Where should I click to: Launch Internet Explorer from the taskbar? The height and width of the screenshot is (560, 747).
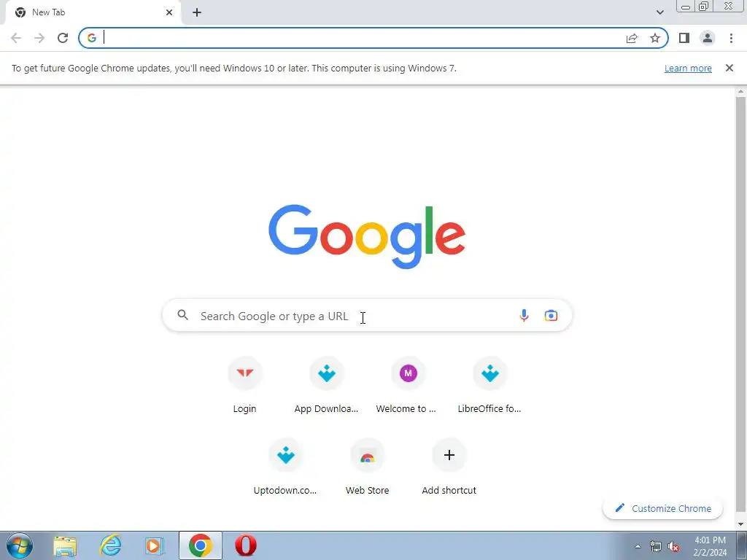pos(110,545)
